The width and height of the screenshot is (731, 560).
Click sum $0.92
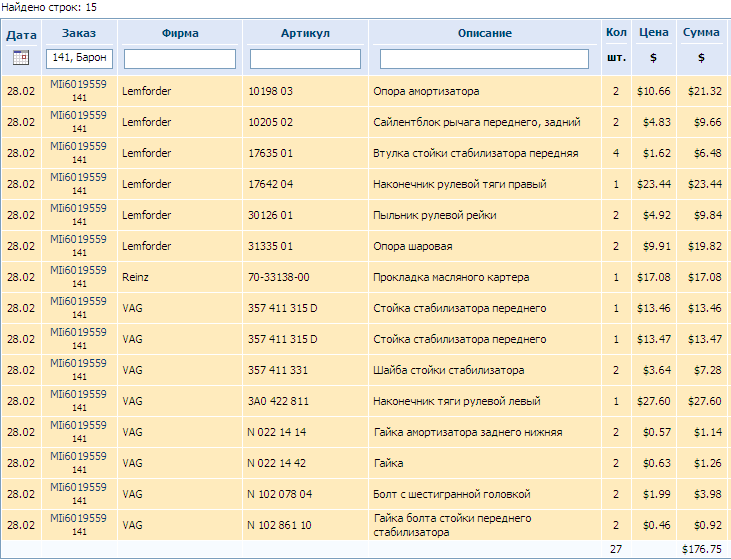(x=707, y=525)
